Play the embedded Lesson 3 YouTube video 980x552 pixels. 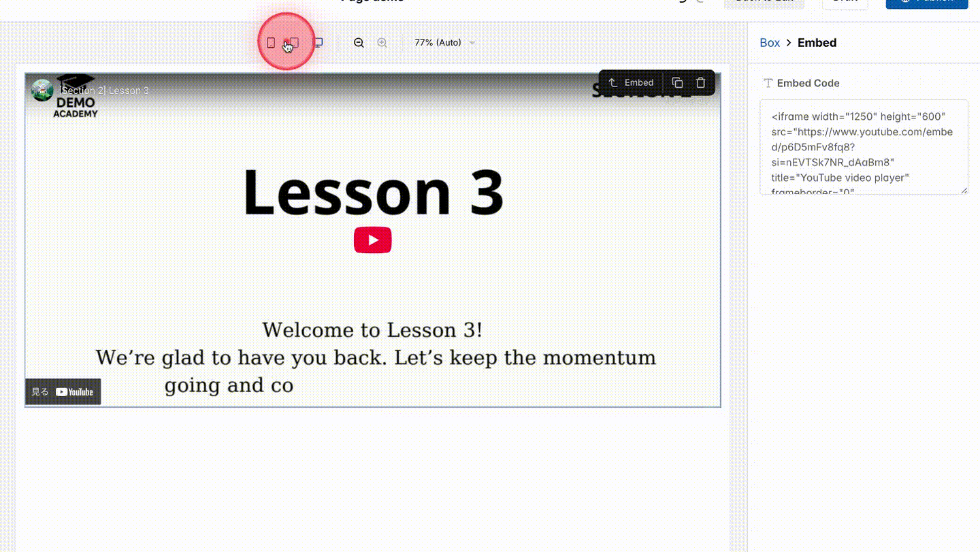click(372, 240)
